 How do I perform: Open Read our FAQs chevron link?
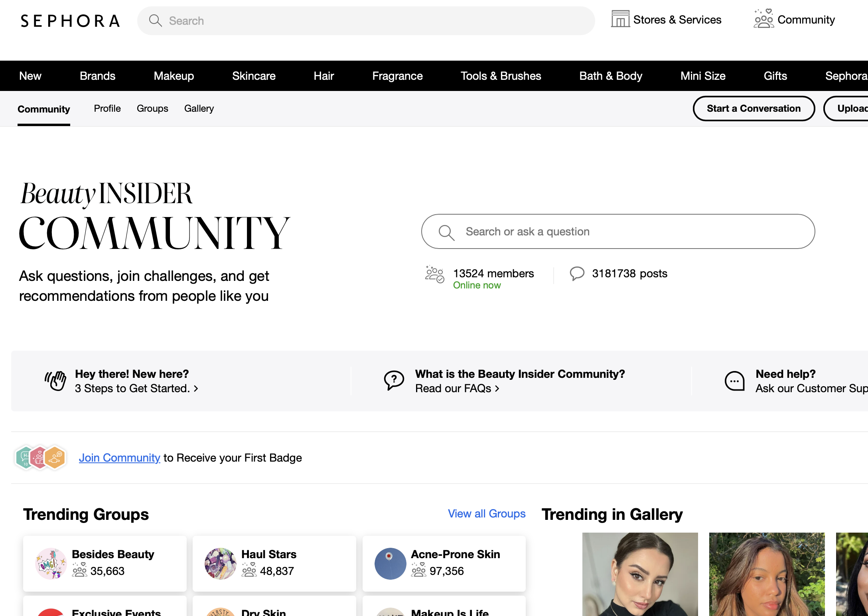point(457,389)
